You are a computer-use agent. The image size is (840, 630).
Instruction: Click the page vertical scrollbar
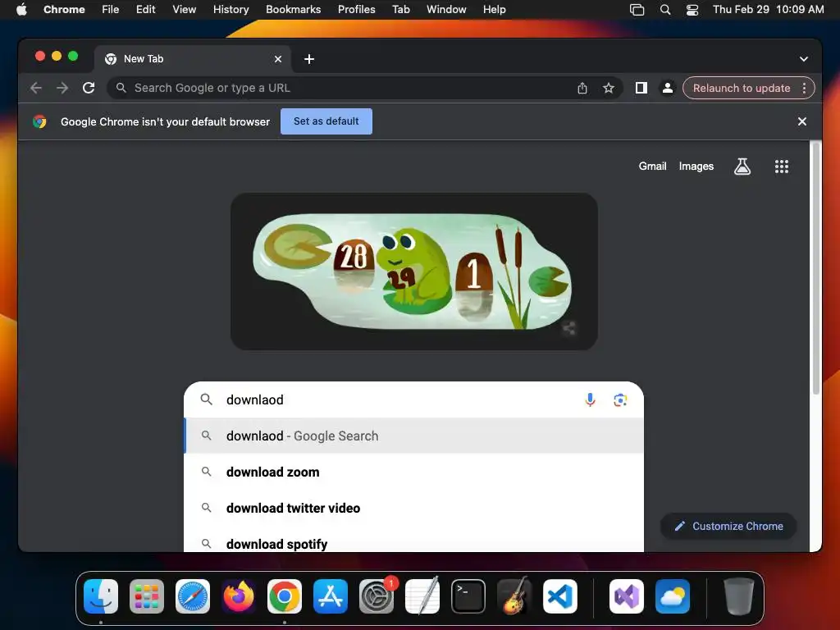pos(816,268)
